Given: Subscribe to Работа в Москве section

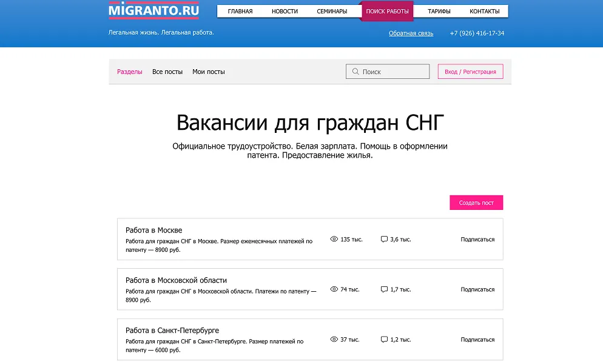Looking at the screenshot, I should pyautogui.click(x=477, y=240).
